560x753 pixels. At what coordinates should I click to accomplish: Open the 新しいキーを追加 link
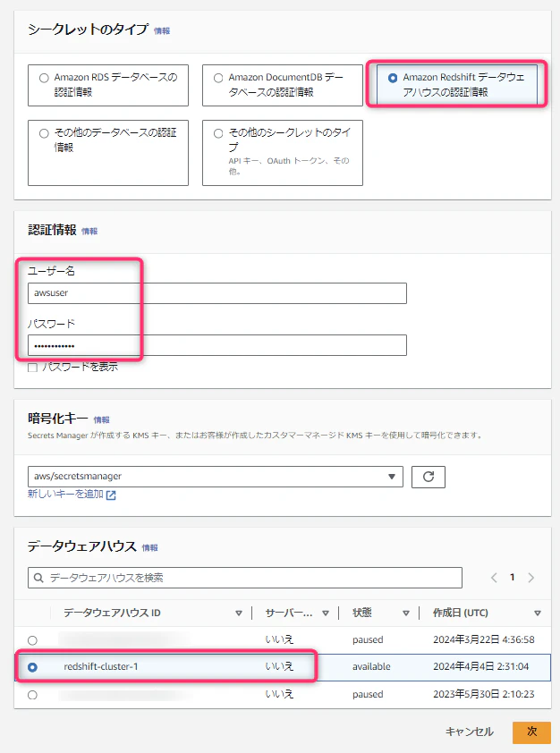coord(65,495)
